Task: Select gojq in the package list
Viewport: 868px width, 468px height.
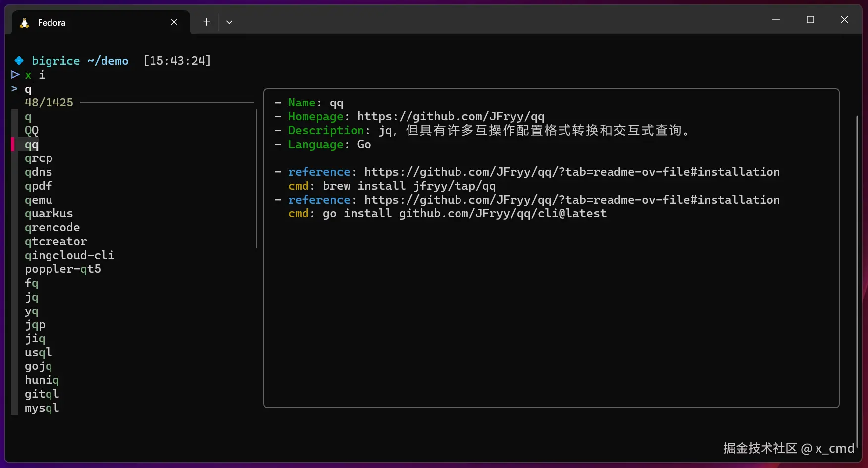Action: [x=39, y=366]
